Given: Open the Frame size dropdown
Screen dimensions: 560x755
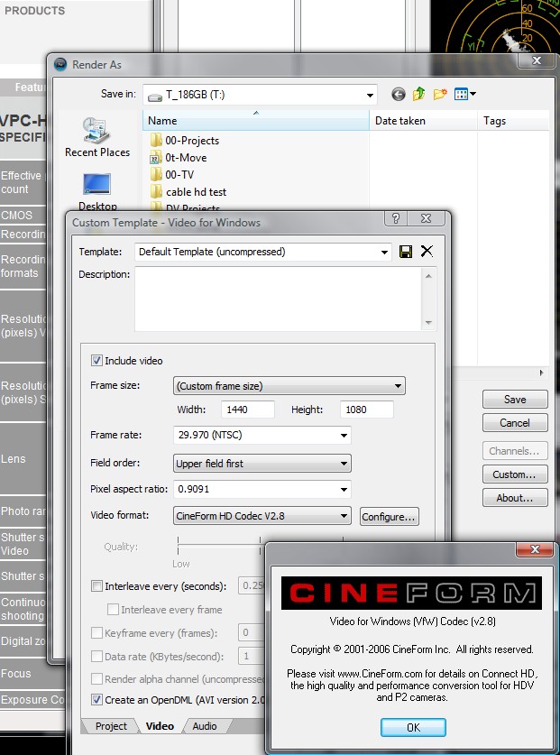Looking at the screenshot, I should pos(289,386).
